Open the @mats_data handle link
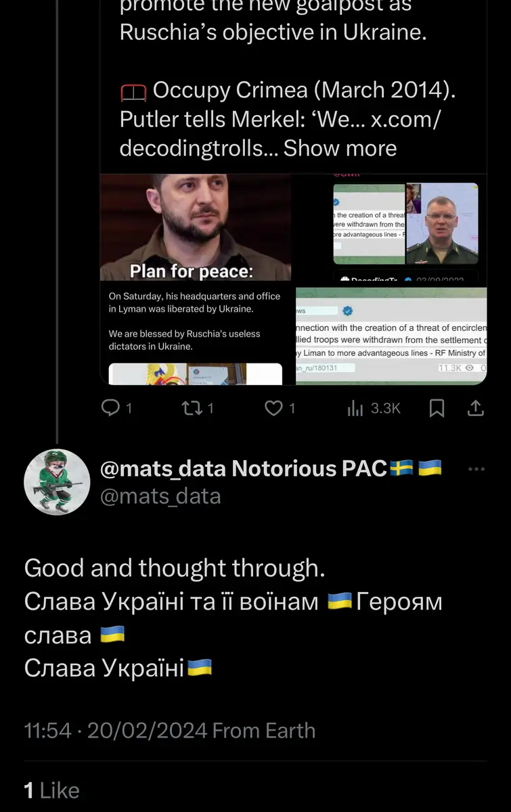This screenshot has width=511, height=812. click(160, 497)
